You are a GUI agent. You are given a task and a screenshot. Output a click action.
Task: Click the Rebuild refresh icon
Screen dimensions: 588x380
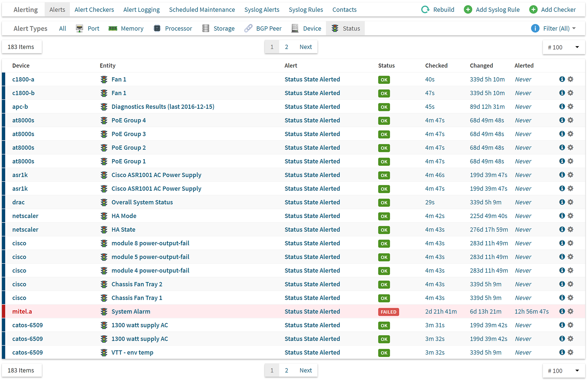(x=425, y=10)
